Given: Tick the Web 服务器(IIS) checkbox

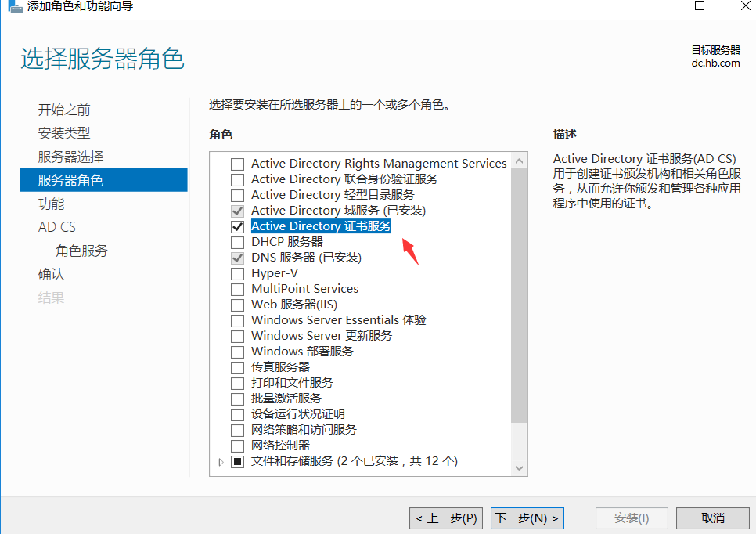Looking at the screenshot, I should coord(237,305).
